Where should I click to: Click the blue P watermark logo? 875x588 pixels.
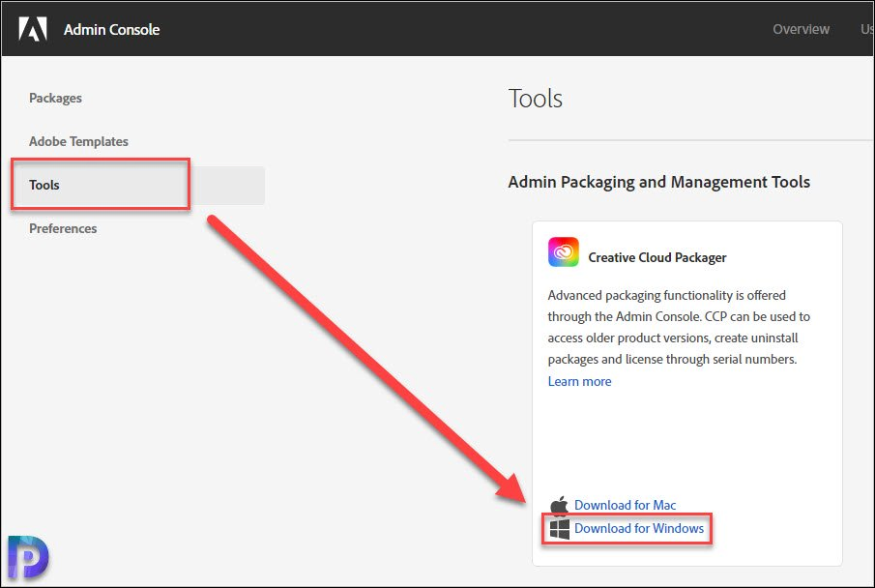[28, 557]
